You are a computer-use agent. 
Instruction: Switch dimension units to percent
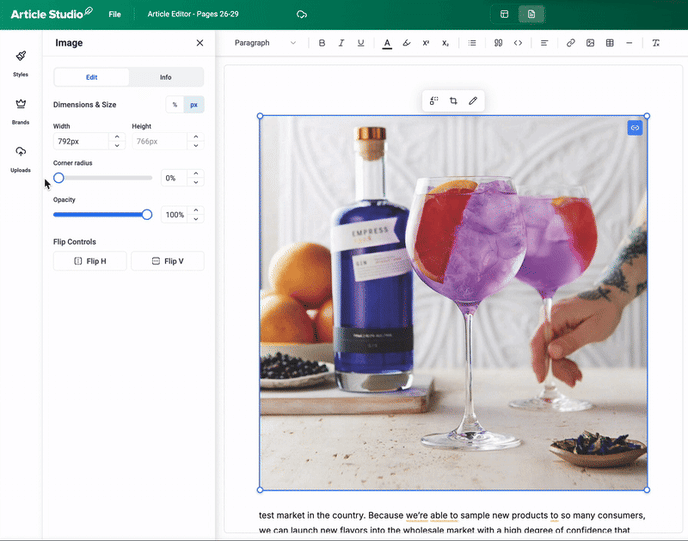pos(175,104)
